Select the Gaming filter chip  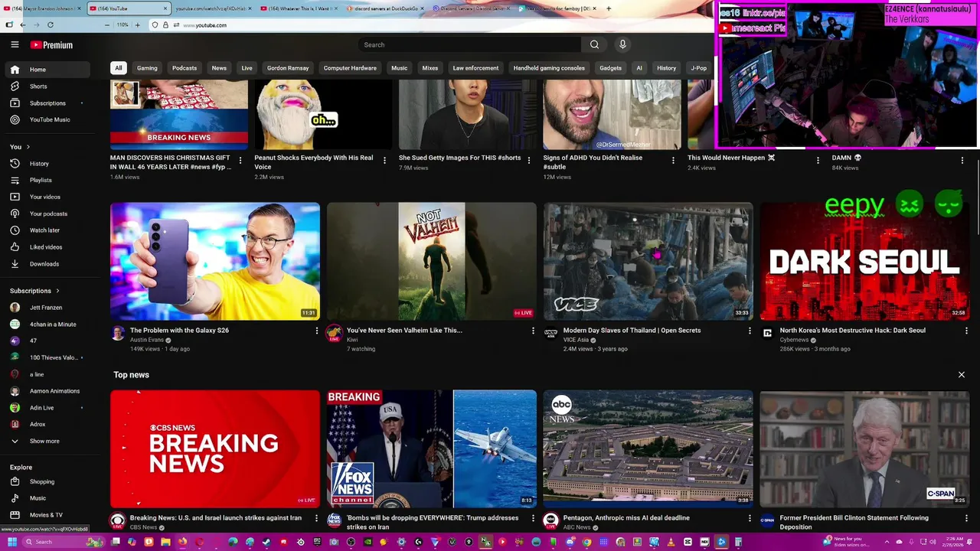tap(147, 68)
